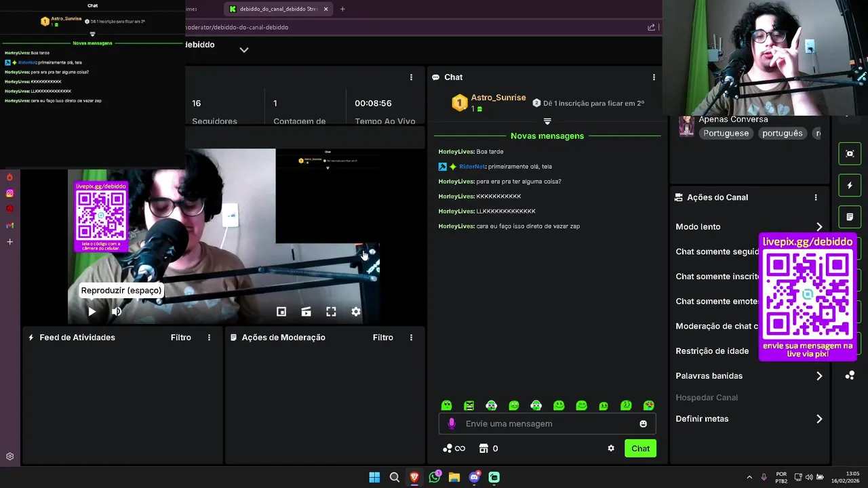Click the magenta microphone icon in chat input
This screenshot has width=868, height=488.
[452, 424]
